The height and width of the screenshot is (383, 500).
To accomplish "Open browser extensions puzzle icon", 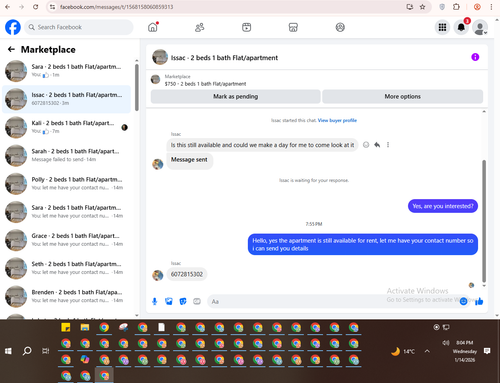I will point(456,7).
